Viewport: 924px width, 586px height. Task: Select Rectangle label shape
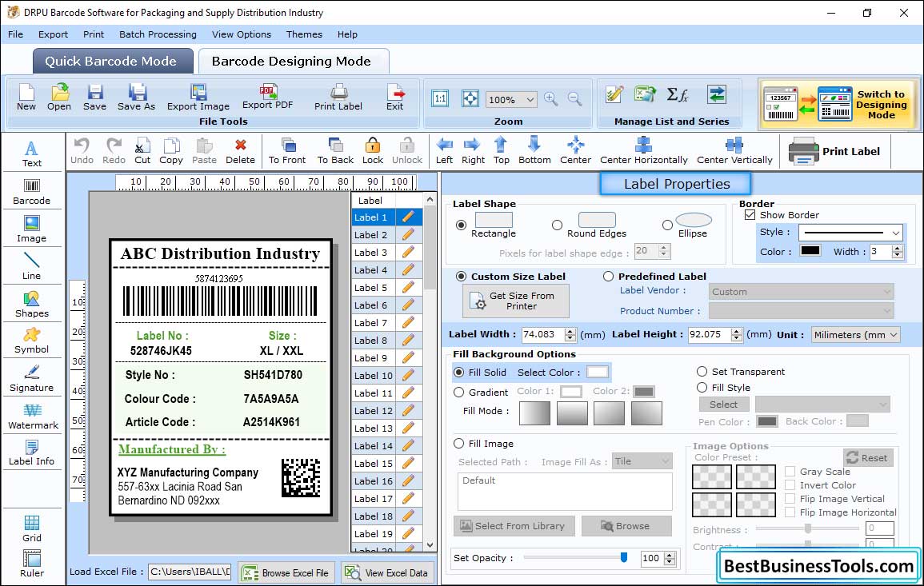pos(461,225)
